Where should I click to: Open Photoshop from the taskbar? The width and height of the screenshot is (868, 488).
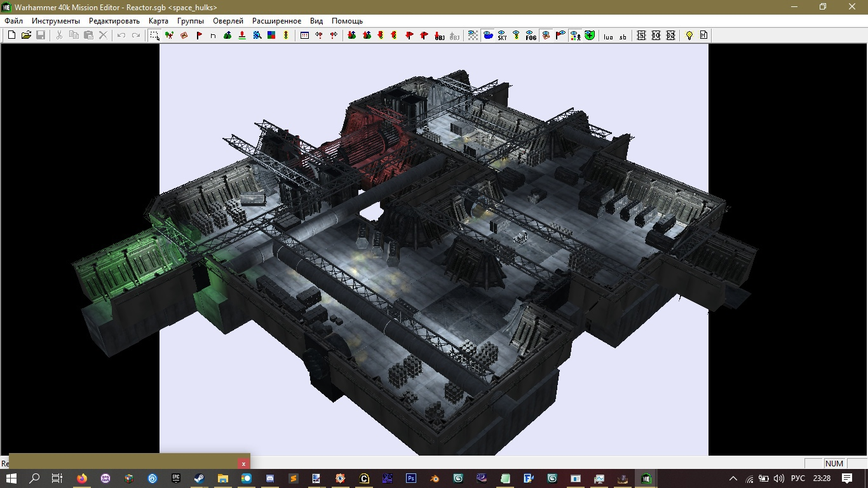(x=410, y=478)
